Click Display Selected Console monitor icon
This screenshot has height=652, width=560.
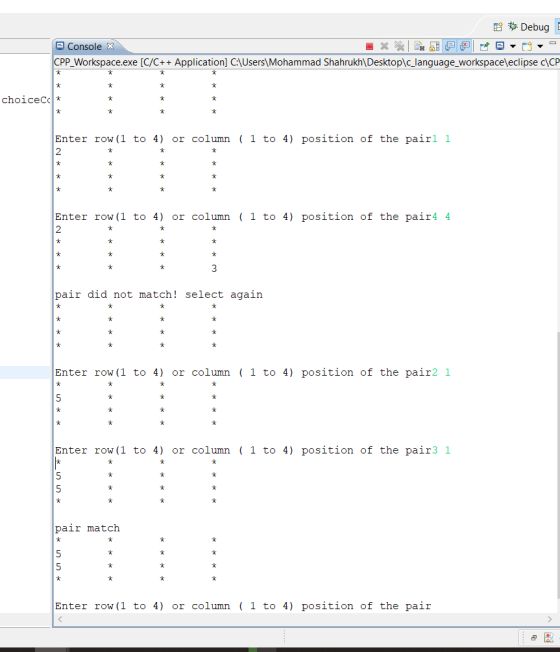tap(500, 46)
